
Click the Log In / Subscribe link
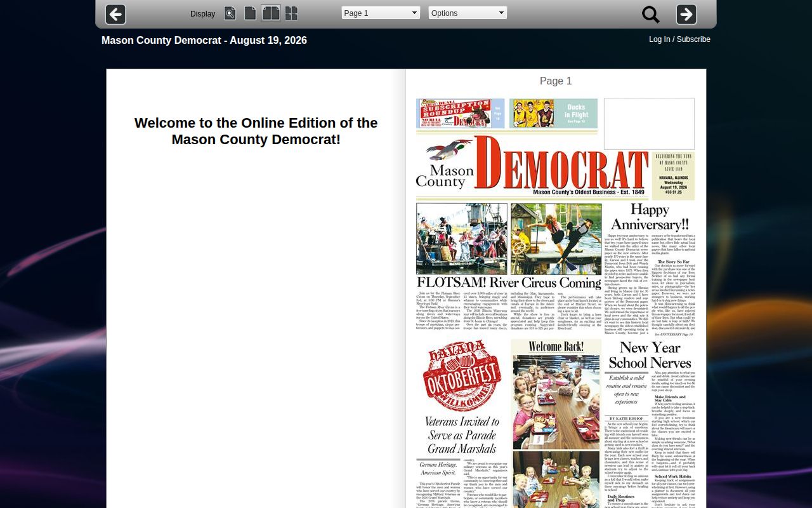pos(679,39)
